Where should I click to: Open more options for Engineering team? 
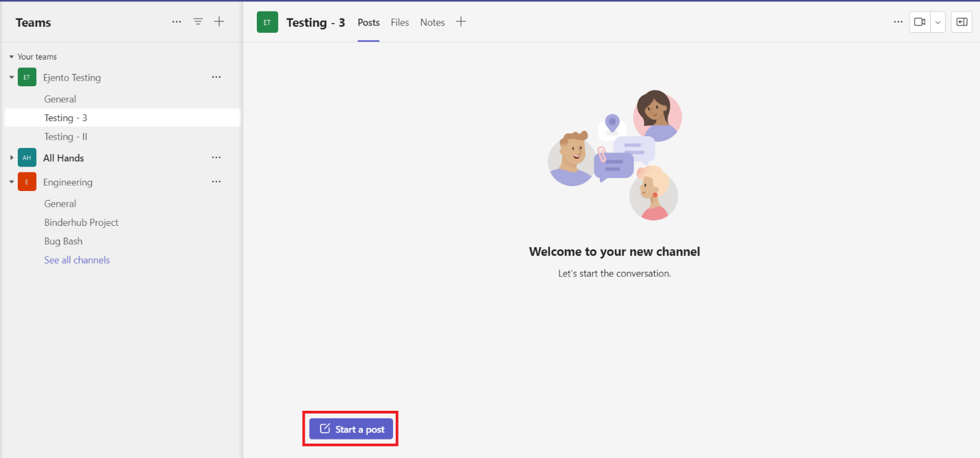216,182
